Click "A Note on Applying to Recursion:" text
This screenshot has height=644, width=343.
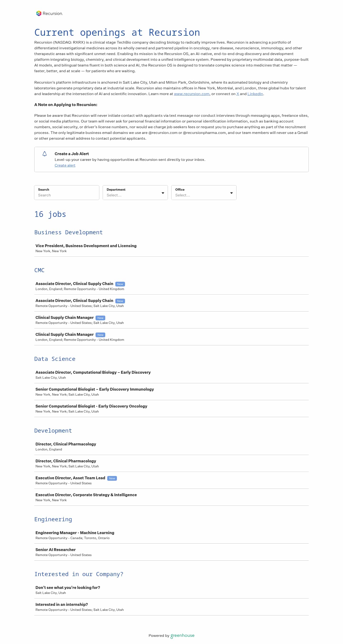pos(66,105)
